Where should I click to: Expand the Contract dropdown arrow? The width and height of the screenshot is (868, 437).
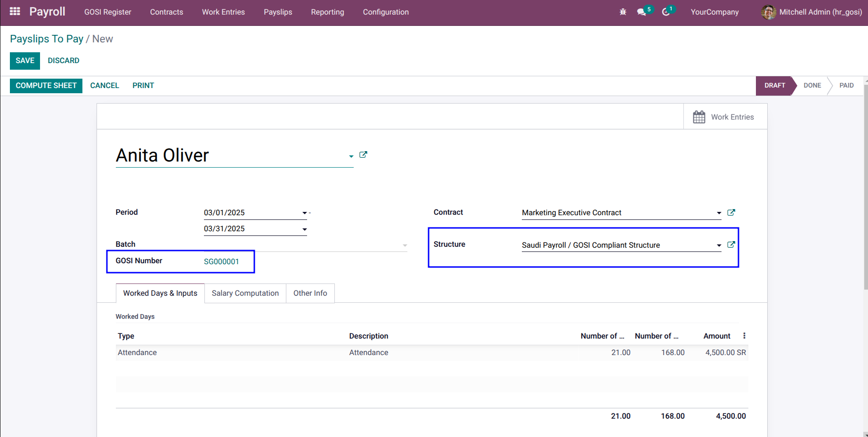point(719,213)
